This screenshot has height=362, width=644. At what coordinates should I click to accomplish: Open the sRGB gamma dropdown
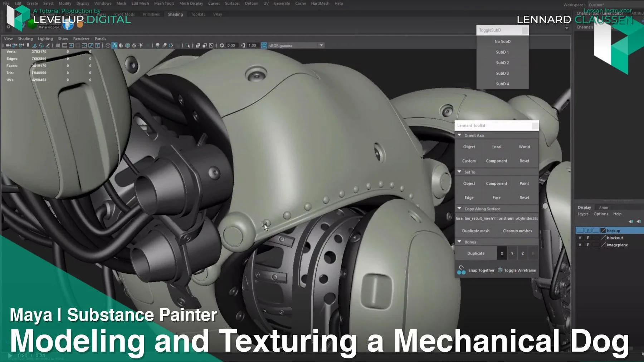pyautogui.click(x=320, y=45)
